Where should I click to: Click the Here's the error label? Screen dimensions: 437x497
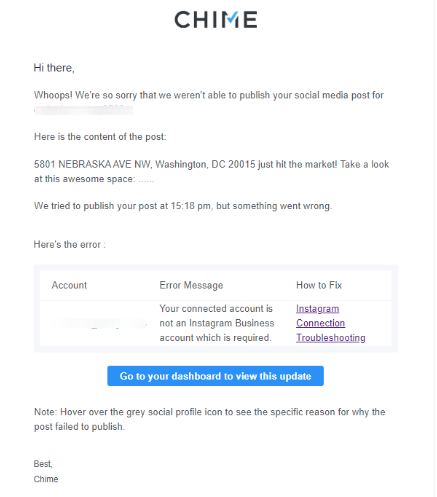(70, 245)
